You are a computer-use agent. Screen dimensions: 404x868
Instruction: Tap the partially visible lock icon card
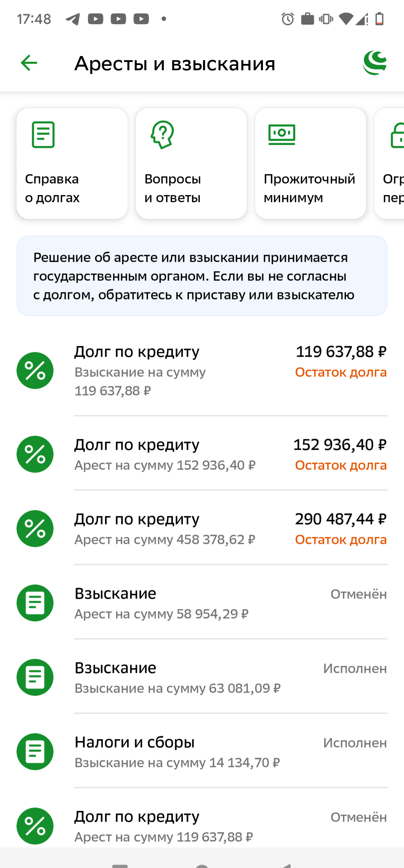click(389, 163)
